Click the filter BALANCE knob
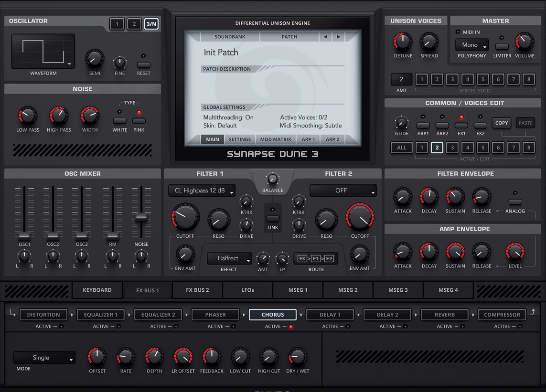 273,179
